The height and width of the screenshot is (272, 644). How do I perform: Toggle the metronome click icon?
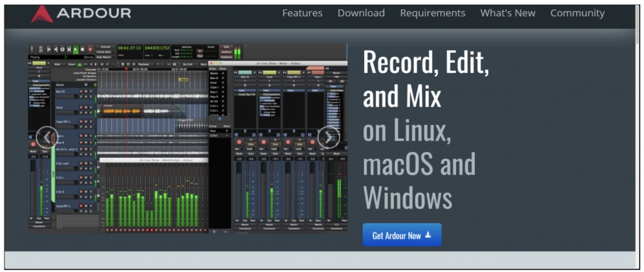pyautogui.click(x=40, y=49)
